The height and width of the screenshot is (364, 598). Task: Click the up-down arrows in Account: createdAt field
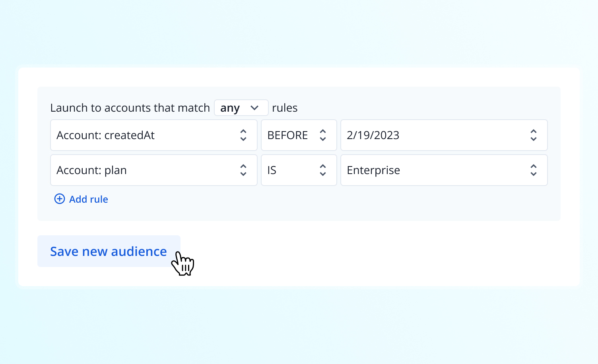(x=243, y=135)
